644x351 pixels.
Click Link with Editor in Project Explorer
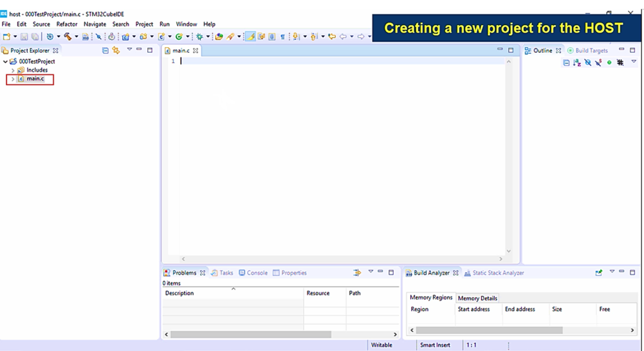[x=116, y=50]
